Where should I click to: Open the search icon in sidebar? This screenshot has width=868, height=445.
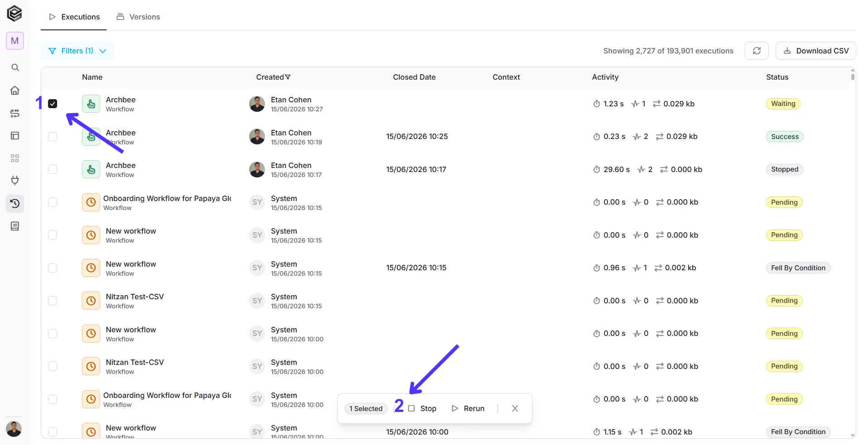tap(15, 67)
